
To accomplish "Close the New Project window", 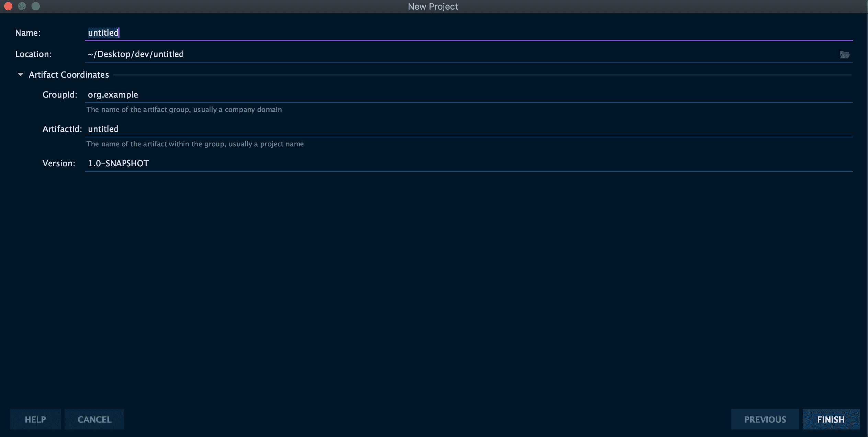I will point(8,6).
